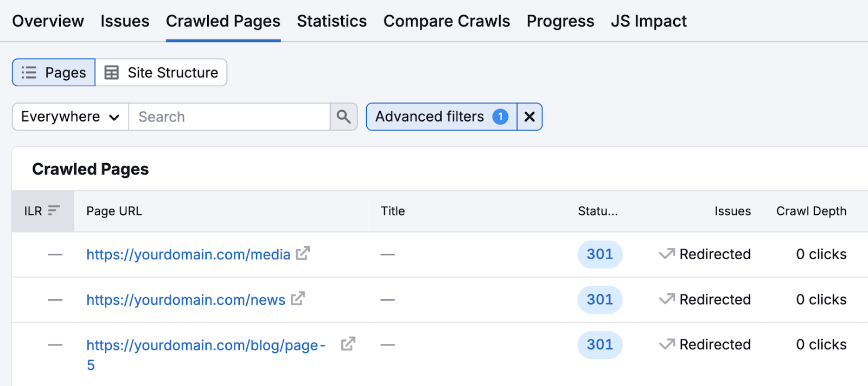The width and height of the screenshot is (868, 386).
Task: Click inside the Search input field
Action: 228,117
